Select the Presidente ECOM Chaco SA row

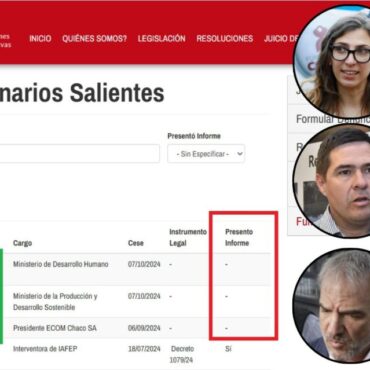(x=135, y=328)
